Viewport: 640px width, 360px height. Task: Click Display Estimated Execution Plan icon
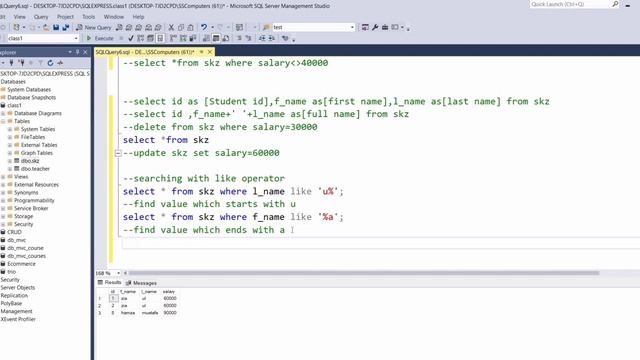pyautogui.click(x=140, y=38)
